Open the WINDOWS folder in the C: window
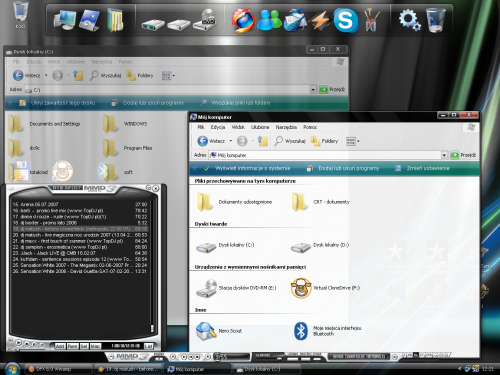This screenshot has height=375, width=500. (x=125, y=124)
